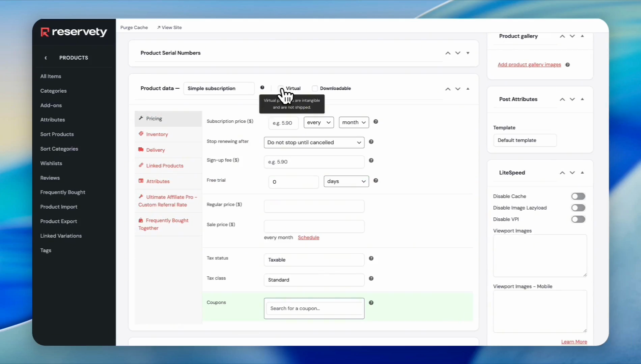This screenshot has height=364, width=641.
Task: Click help icon beside gallery images link
Action: tap(567, 65)
